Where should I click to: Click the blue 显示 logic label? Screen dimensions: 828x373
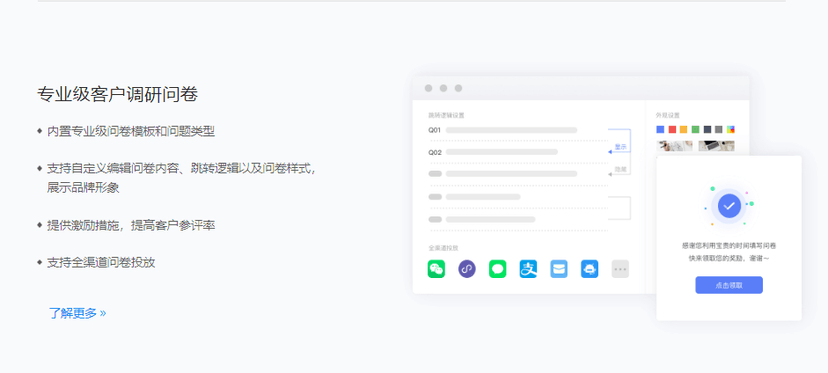point(620,147)
